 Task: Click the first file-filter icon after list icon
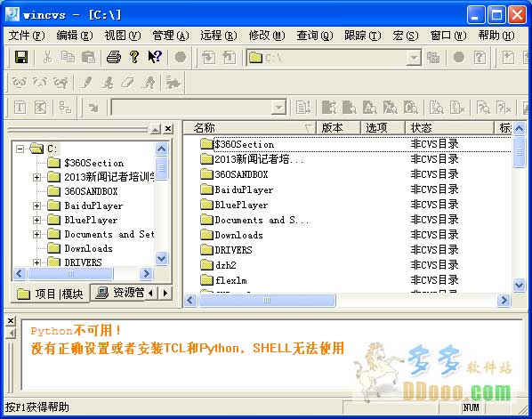(329, 108)
